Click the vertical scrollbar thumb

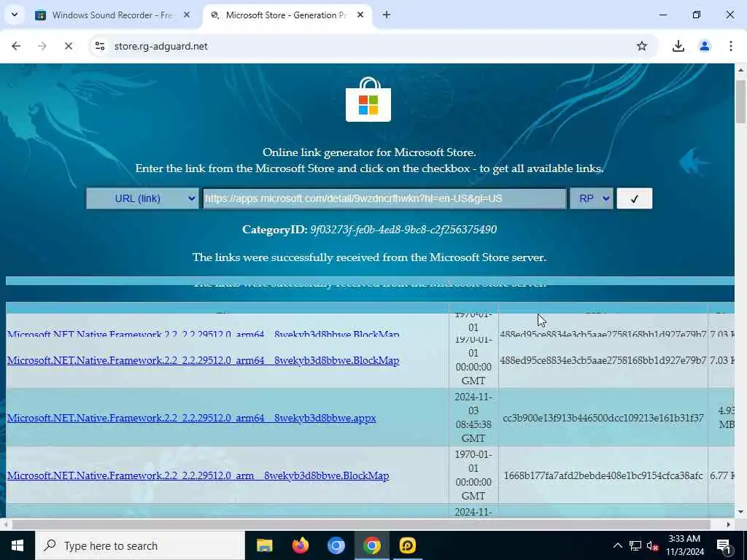[741, 102]
